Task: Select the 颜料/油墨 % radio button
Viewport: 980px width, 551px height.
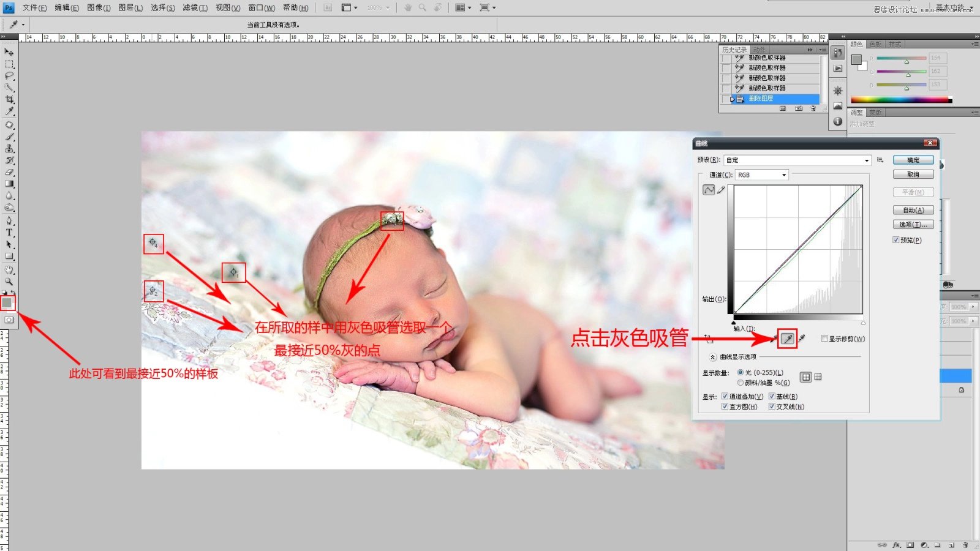Action: 741,383
